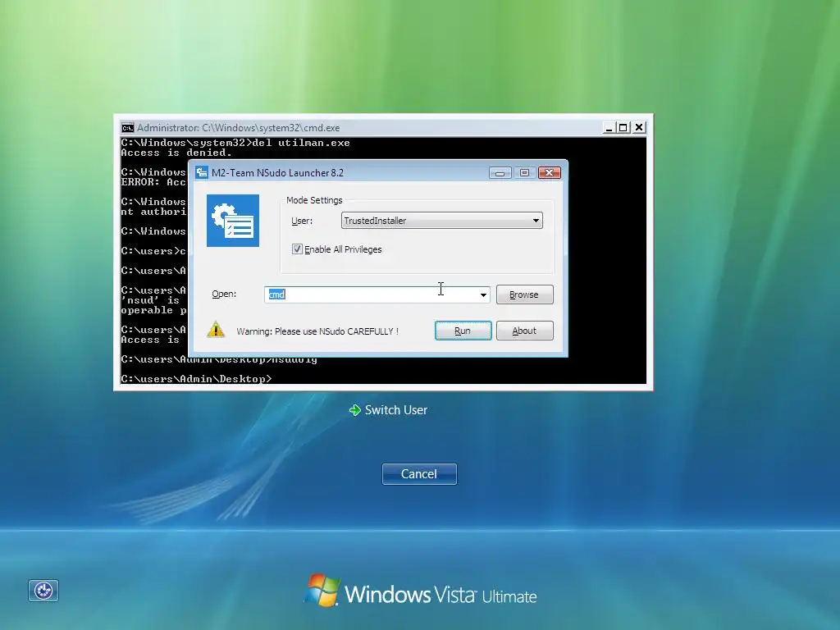This screenshot has width=840, height=630.
Task: Open the User dropdown showing TrustedInstaller
Action: 442,221
